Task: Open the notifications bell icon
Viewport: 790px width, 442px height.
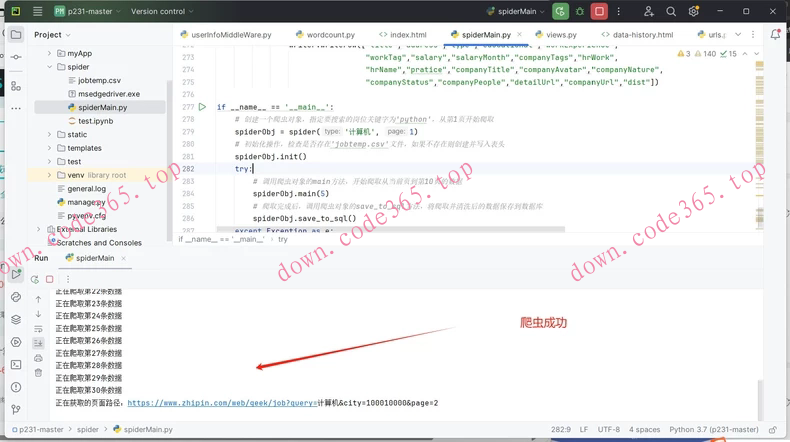Action: click(776, 34)
